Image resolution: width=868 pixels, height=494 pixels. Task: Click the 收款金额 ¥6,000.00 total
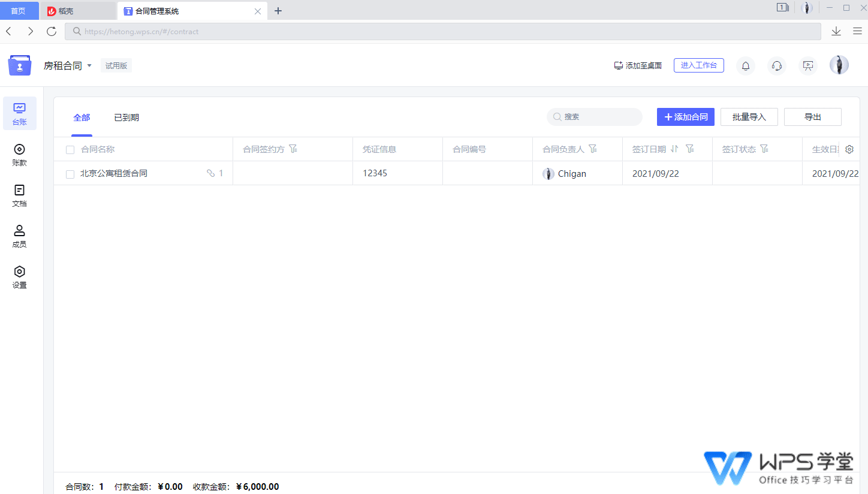[236, 487]
